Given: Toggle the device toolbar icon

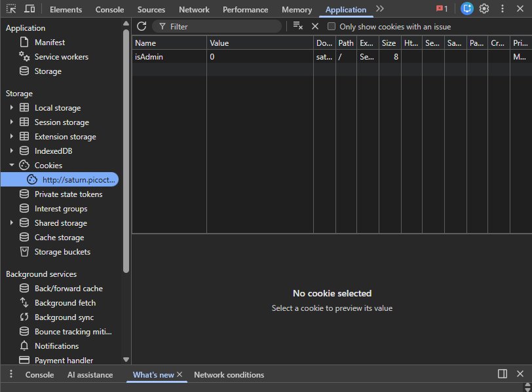Looking at the screenshot, I should point(29,9).
